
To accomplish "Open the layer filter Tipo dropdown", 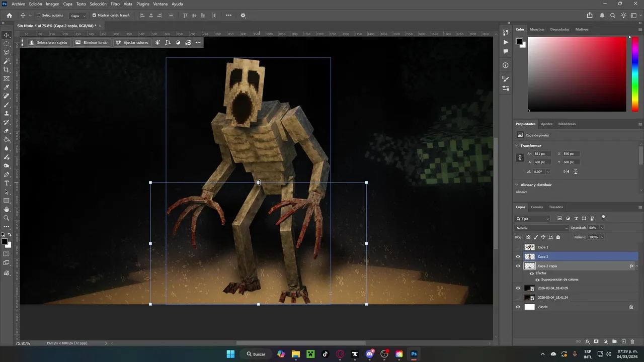I will 533,219.
